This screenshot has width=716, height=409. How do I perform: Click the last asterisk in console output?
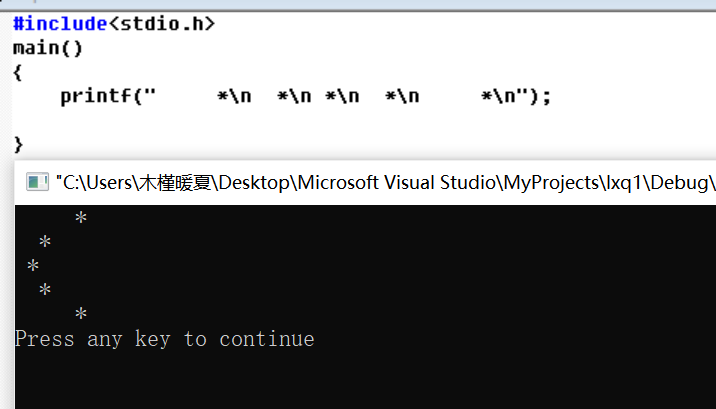tap(81, 314)
